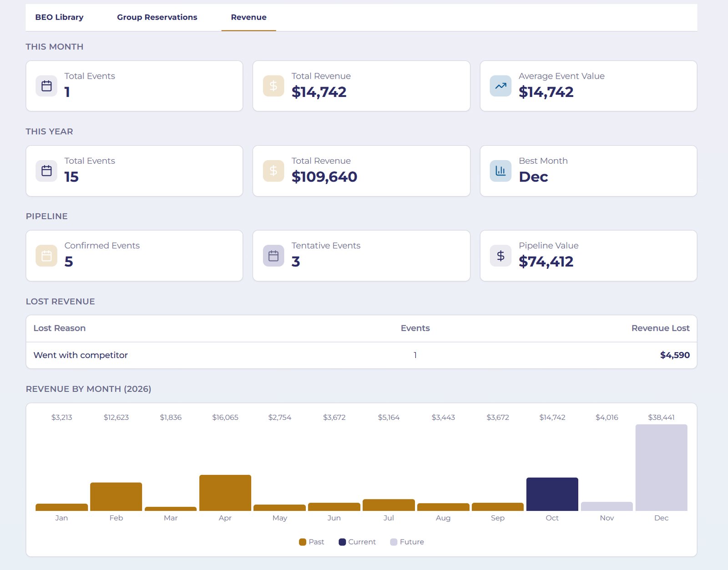Viewport: 728px width, 570px height.
Task: Click the Mar axis label
Action: 171,518
